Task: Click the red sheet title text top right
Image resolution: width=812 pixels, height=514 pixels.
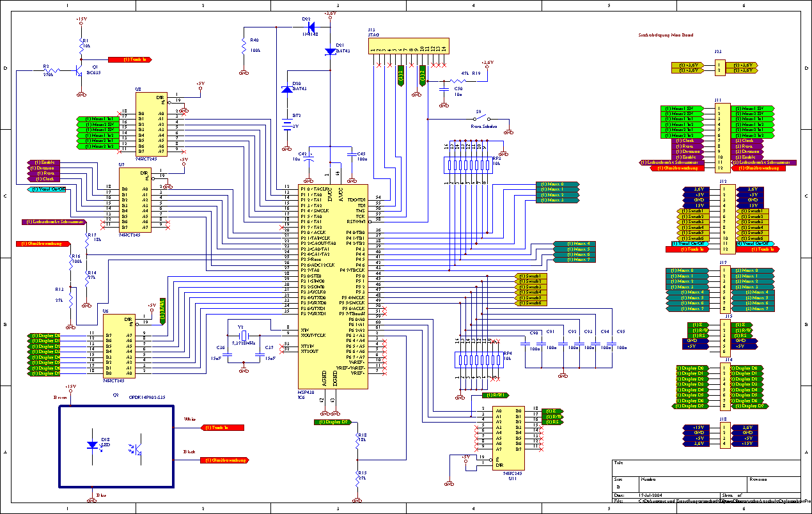Action: pos(666,36)
